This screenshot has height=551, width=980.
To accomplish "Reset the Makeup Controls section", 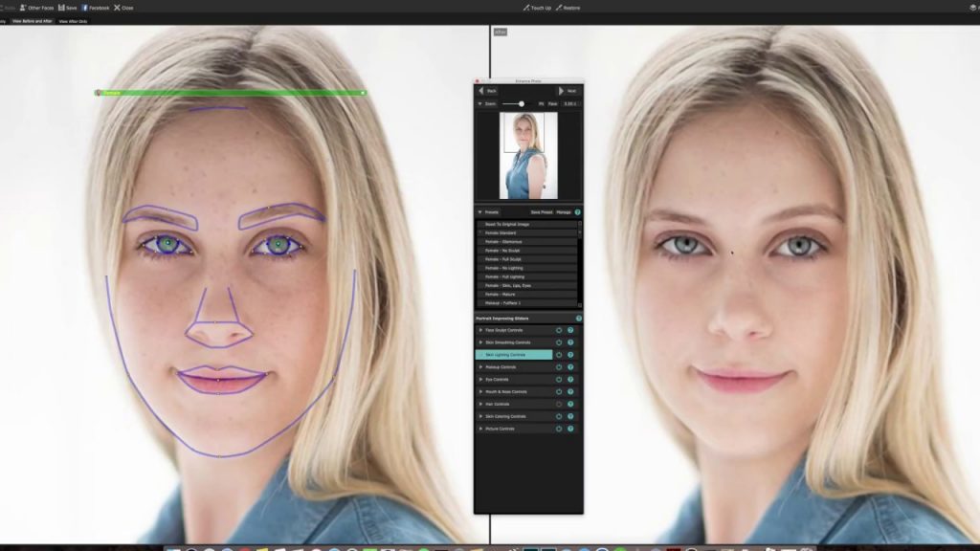I will [558, 366].
